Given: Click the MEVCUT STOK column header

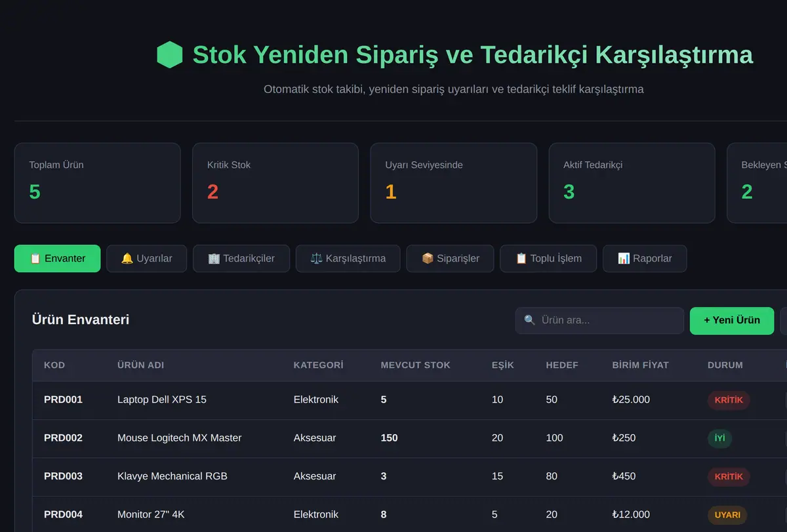Looking at the screenshot, I should 416,365.
